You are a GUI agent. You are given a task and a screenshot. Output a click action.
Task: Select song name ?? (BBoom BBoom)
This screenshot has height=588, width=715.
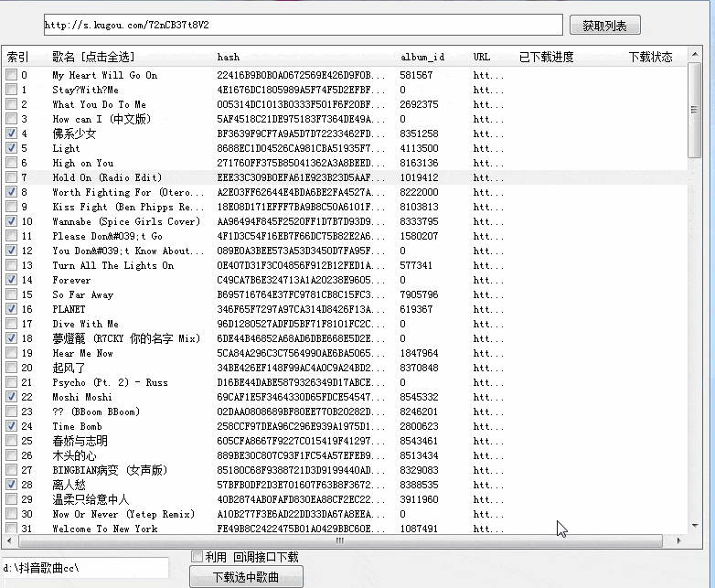pos(96,412)
